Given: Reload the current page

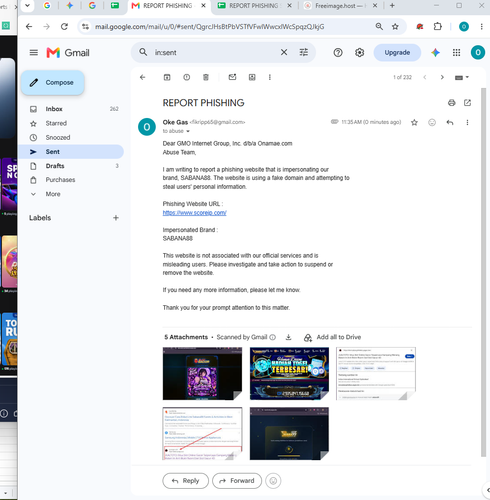Looking at the screenshot, I should pos(64,26).
